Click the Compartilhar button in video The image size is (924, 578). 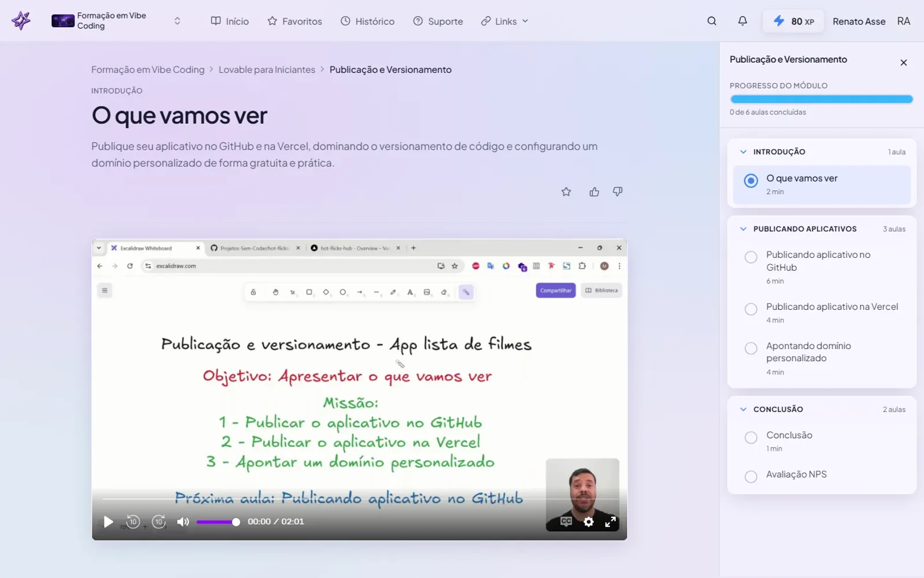[556, 290]
